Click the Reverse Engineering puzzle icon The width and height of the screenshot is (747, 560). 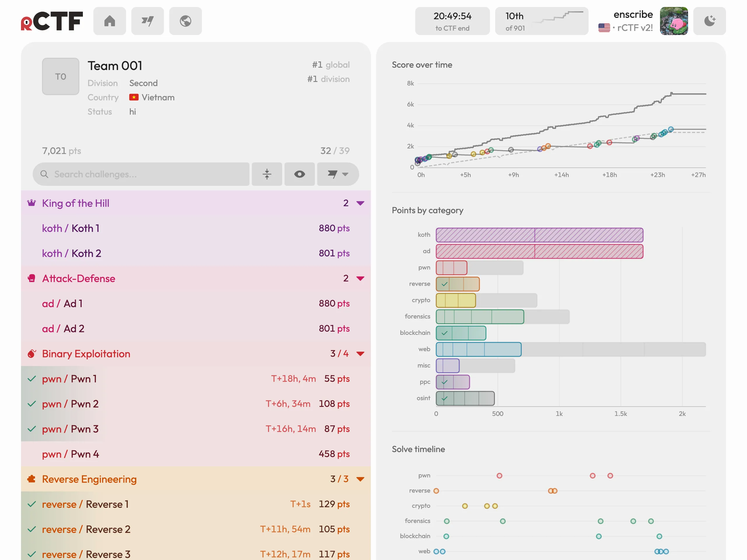pyautogui.click(x=32, y=479)
